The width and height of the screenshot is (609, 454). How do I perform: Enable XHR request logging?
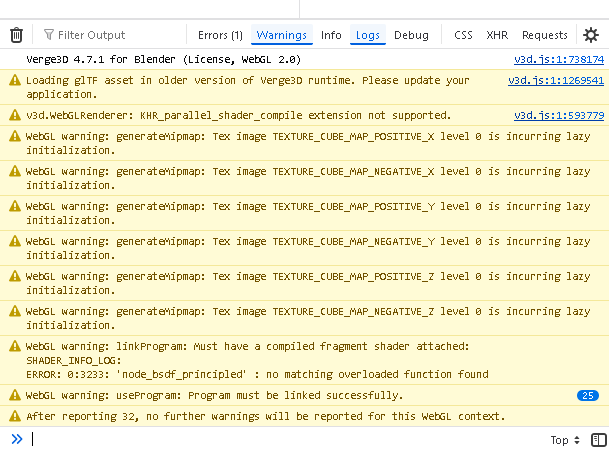(x=497, y=35)
